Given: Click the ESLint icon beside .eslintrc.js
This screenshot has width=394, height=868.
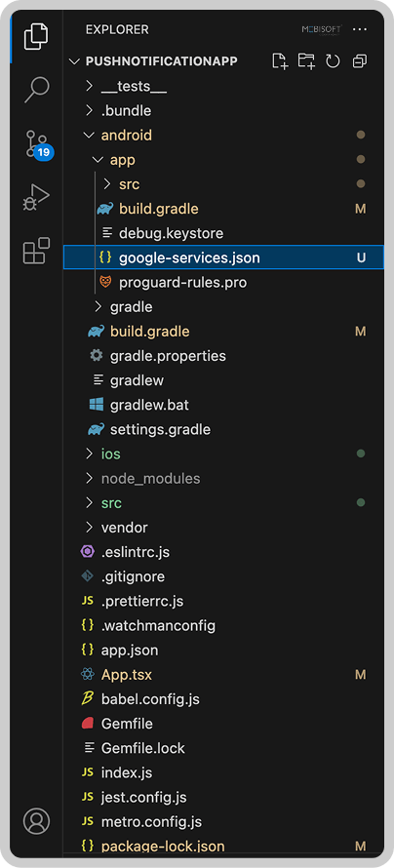Looking at the screenshot, I should tap(88, 551).
